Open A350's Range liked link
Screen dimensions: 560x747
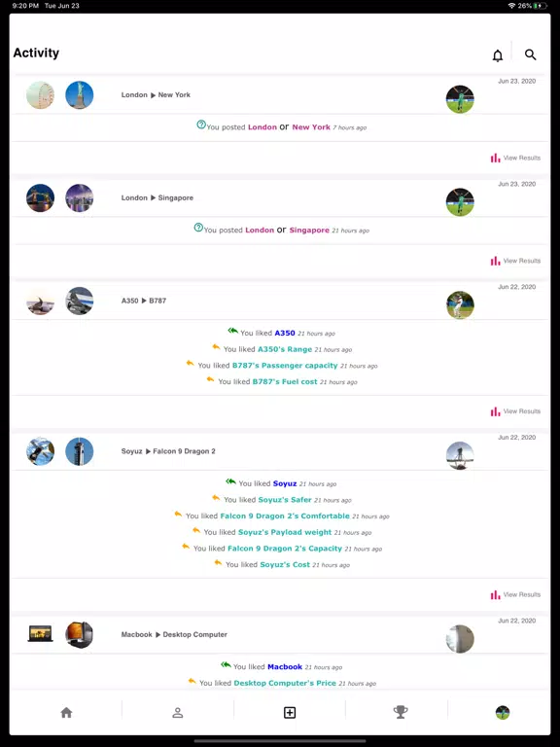[285, 349]
